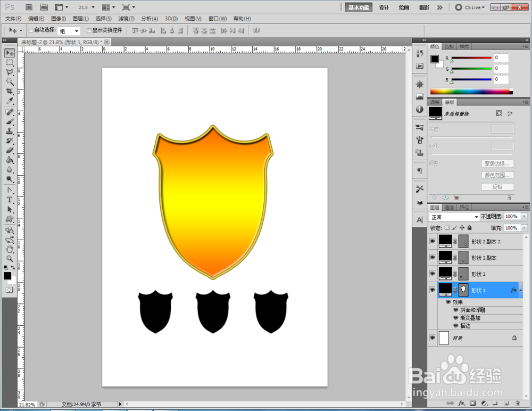Open the 滤镜(T) menu
This screenshot has width=532, height=411.
point(126,19)
